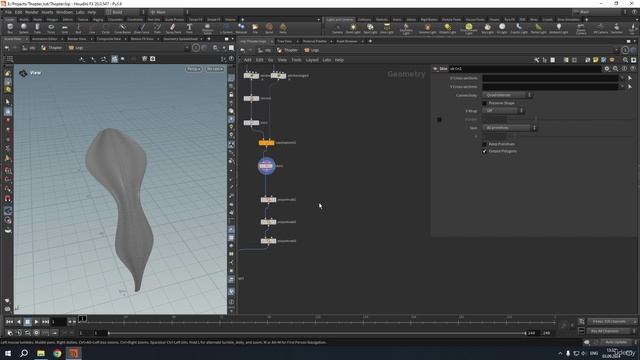Enable the Preserve Shape checkbox

[484, 103]
